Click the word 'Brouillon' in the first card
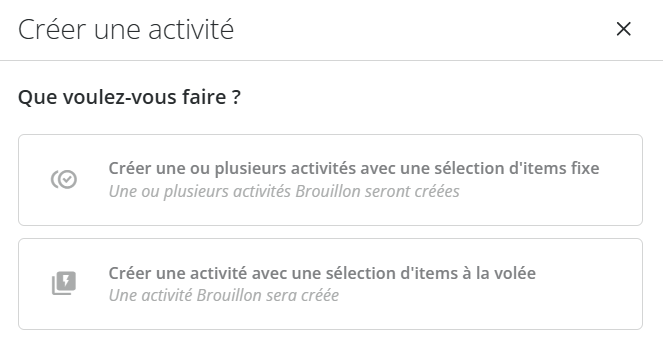Viewport: 663px width, 360px height. click(x=328, y=191)
